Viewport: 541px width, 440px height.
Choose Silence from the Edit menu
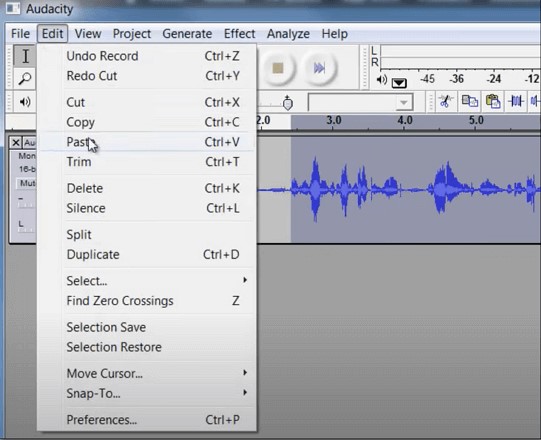147,208
